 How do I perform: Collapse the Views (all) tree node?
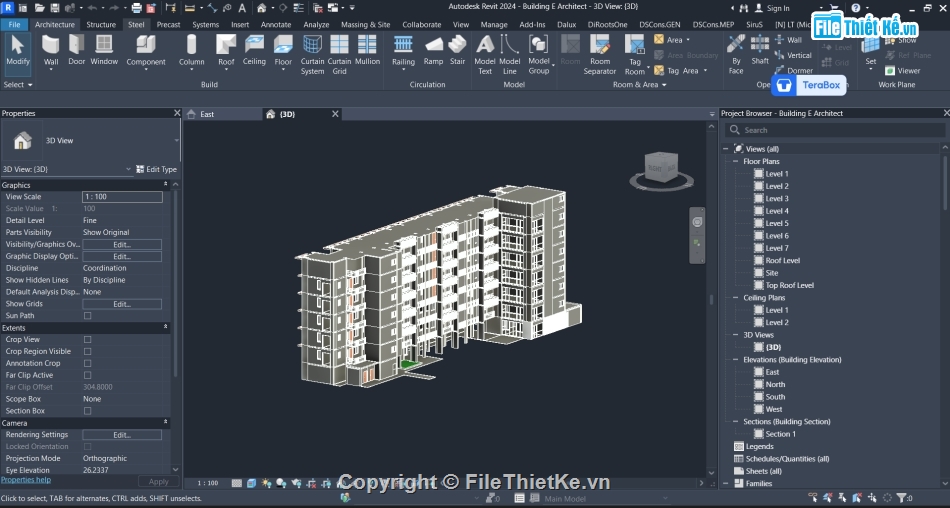click(726, 149)
